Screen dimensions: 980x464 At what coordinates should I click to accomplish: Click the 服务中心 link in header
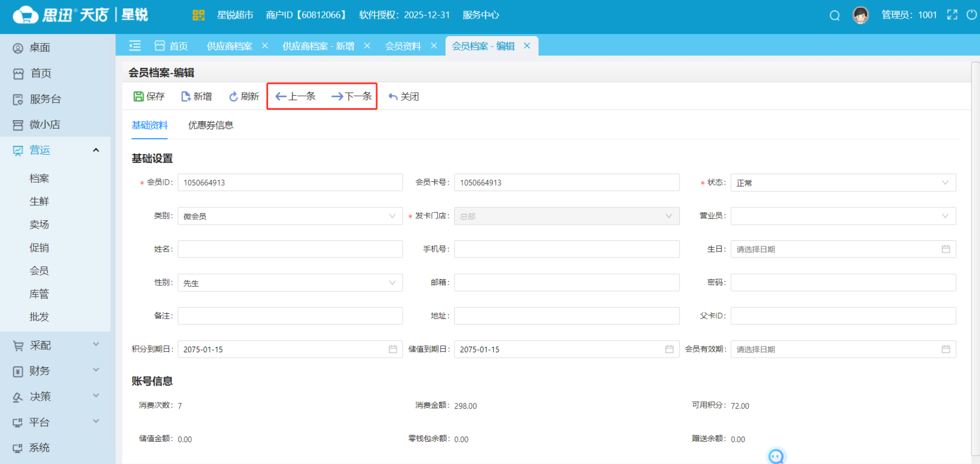coord(481,15)
